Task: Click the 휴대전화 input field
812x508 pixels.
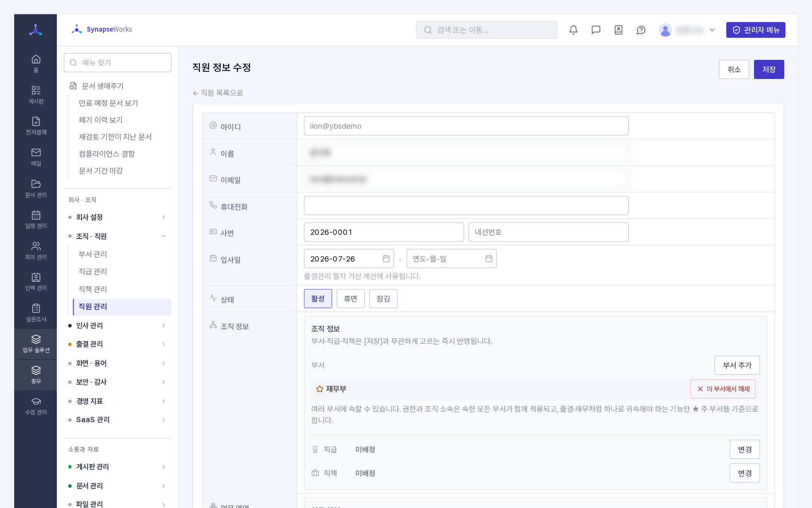Action: [466, 205]
